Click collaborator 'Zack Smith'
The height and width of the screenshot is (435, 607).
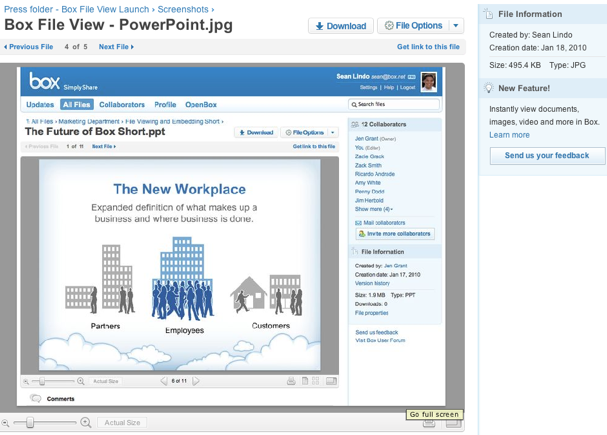pyautogui.click(x=368, y=165)
